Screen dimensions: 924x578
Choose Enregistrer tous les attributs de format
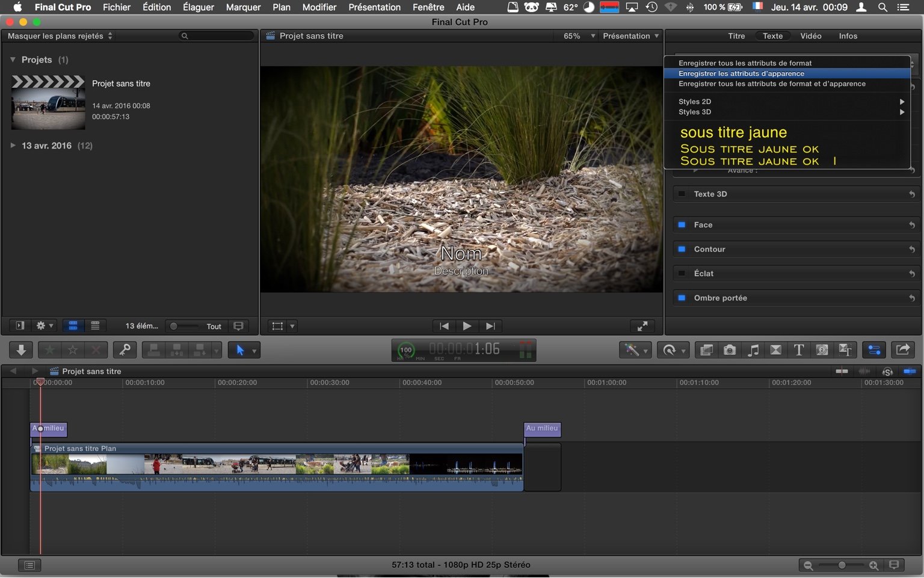(x=787, y=63)
